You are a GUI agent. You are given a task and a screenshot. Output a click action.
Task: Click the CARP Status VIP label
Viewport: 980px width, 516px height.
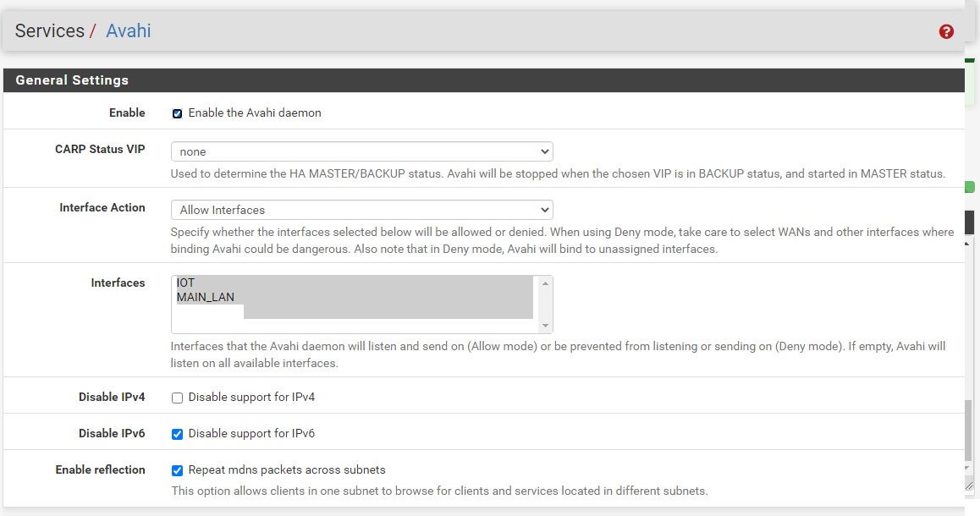click(x=100, y=150)
